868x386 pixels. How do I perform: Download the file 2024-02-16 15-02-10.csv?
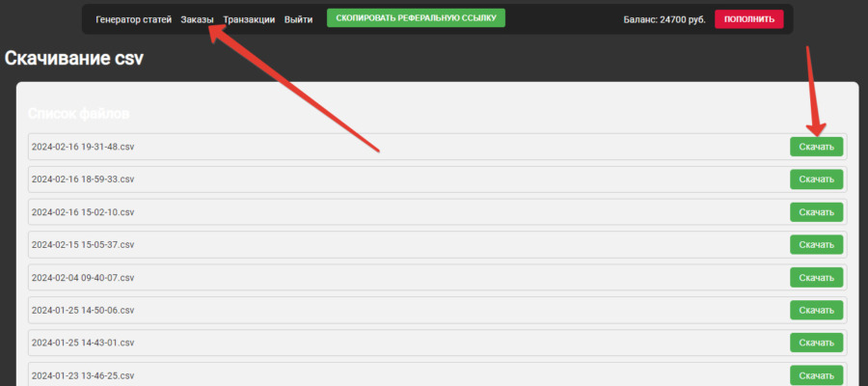(816, 212)
